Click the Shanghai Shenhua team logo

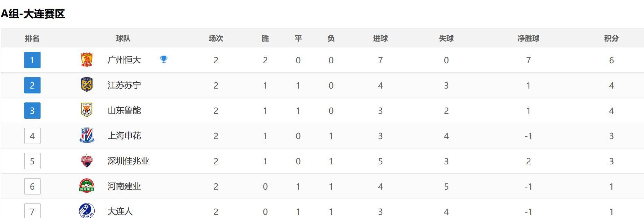(x=87, y=135)
